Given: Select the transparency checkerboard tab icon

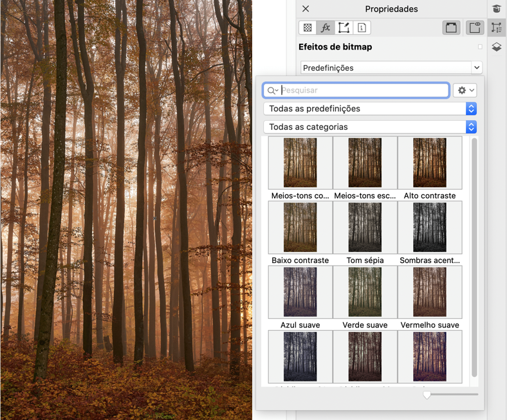Looking at the screenshot, I should tap(308, 28).
